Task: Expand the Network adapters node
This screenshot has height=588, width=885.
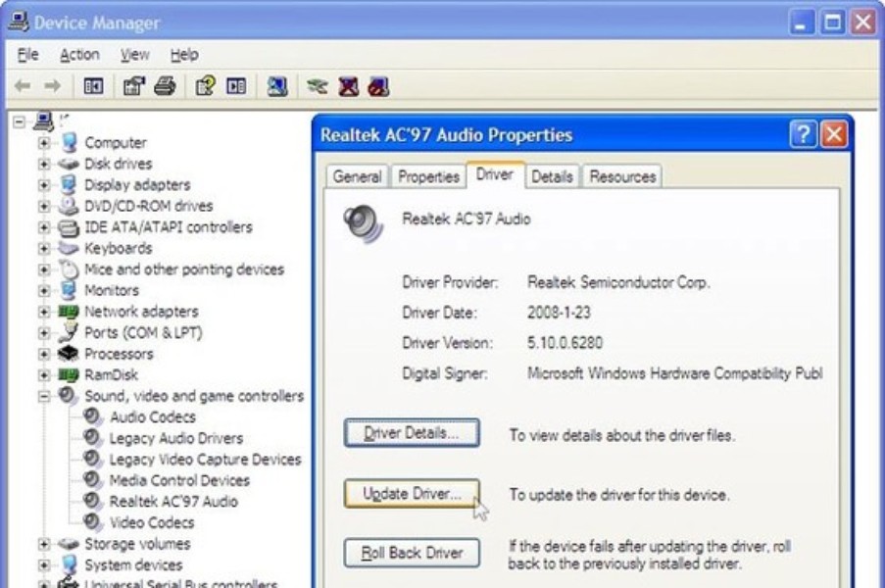Action: click(x=44, y=312)
